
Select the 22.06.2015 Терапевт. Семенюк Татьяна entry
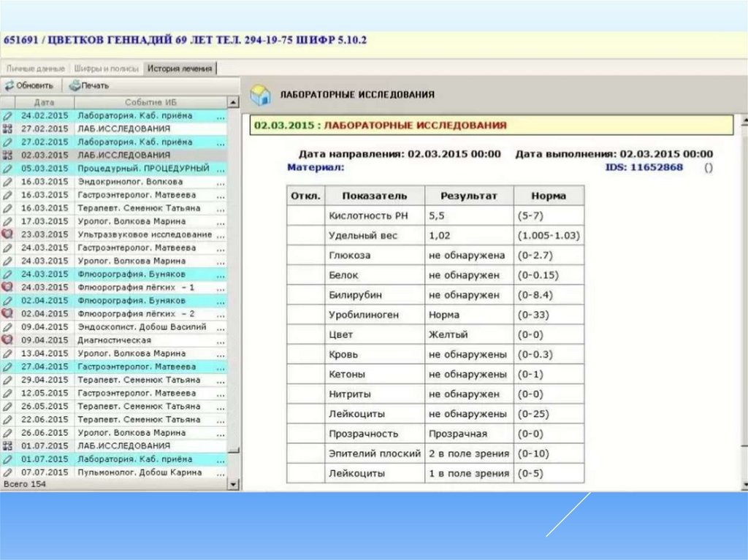point(113,420)
